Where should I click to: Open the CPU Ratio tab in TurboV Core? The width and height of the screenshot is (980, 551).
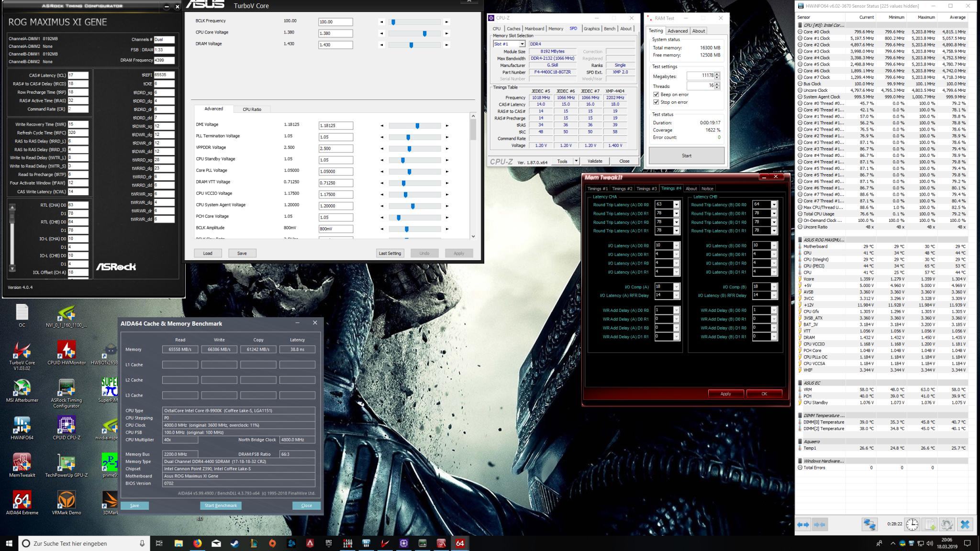point(252,110)
